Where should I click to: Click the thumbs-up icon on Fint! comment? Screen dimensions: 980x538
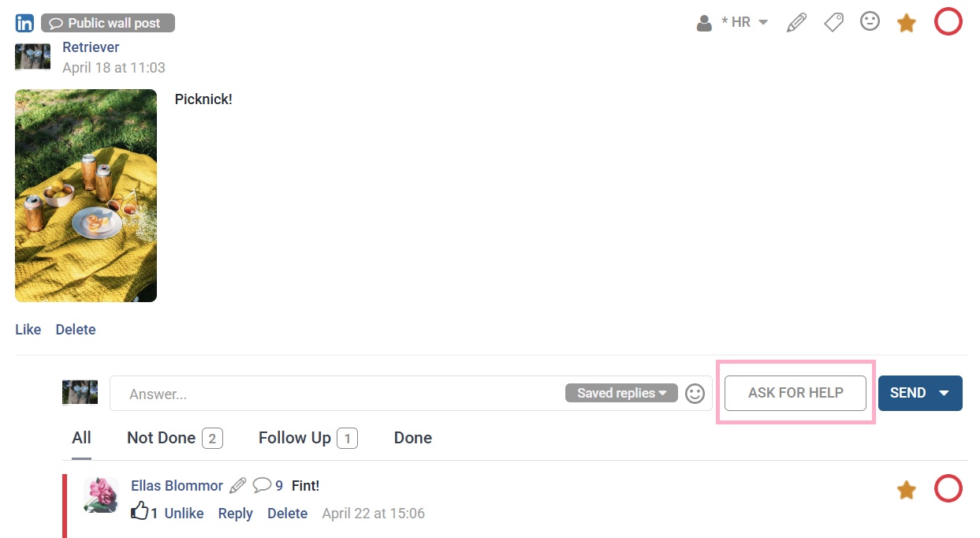coord(140,511)
